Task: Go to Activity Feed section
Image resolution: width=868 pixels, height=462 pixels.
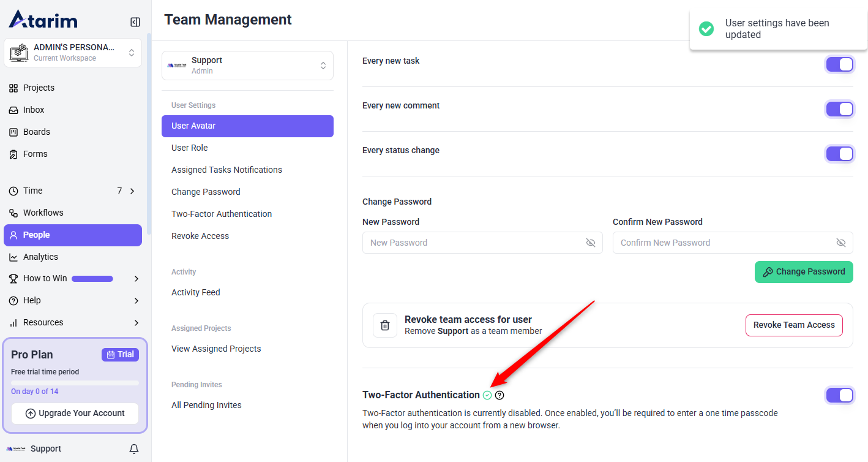Action: [x=195, y=292]
